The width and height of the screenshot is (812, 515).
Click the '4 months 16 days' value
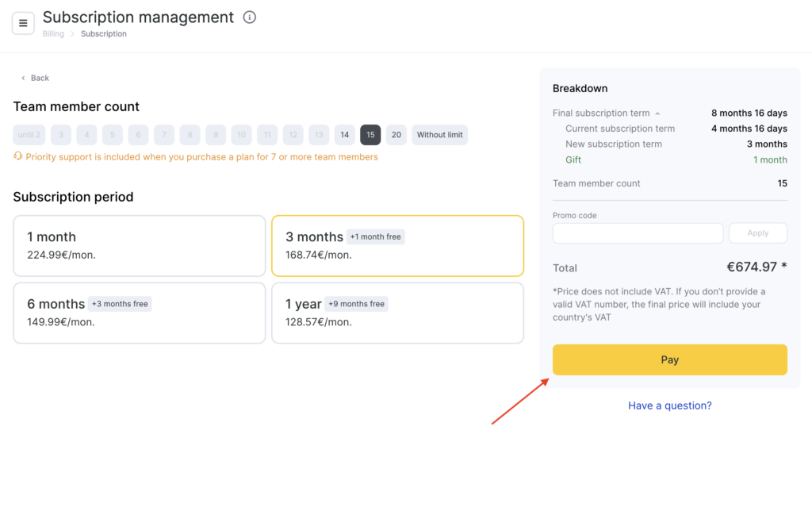[x=749, y=129]
